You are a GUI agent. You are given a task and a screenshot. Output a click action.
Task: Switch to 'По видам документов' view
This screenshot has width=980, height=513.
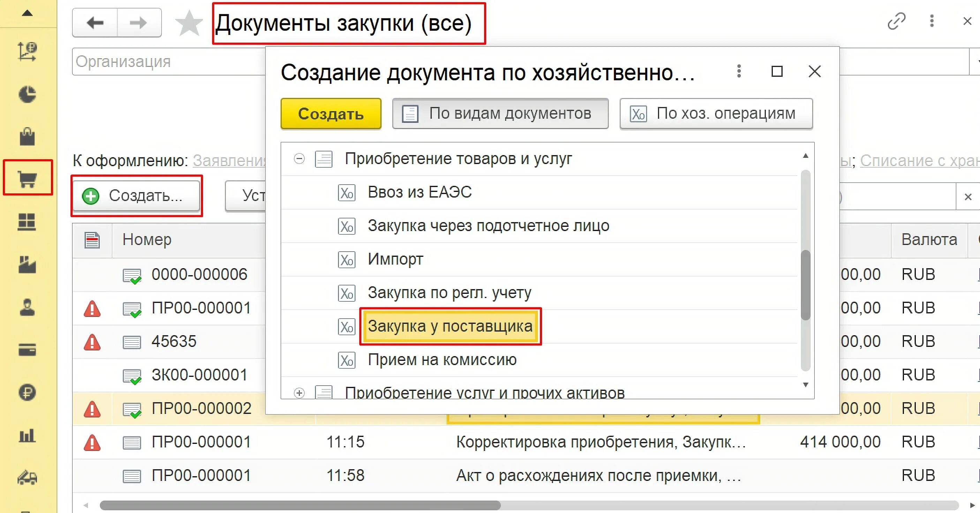coord(500,113)
